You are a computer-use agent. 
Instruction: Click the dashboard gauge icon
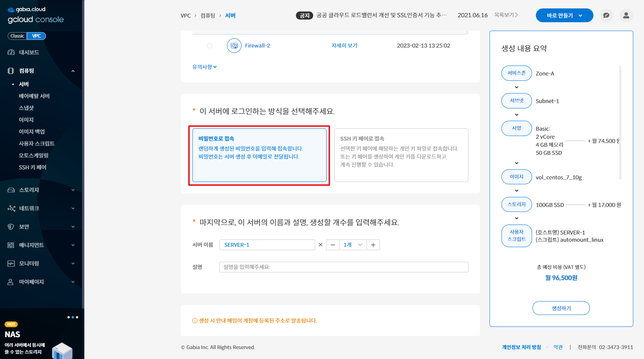[x=11, y=52]
